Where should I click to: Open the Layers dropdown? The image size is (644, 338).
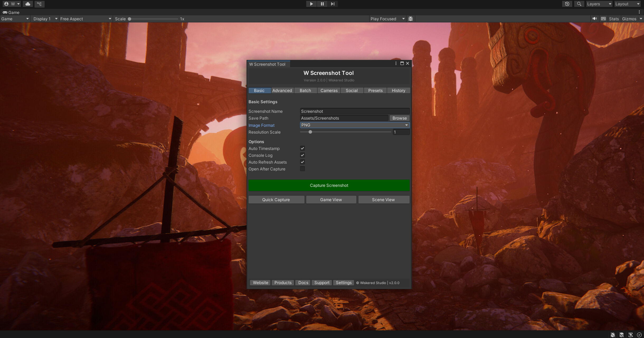tap(599, 4)
